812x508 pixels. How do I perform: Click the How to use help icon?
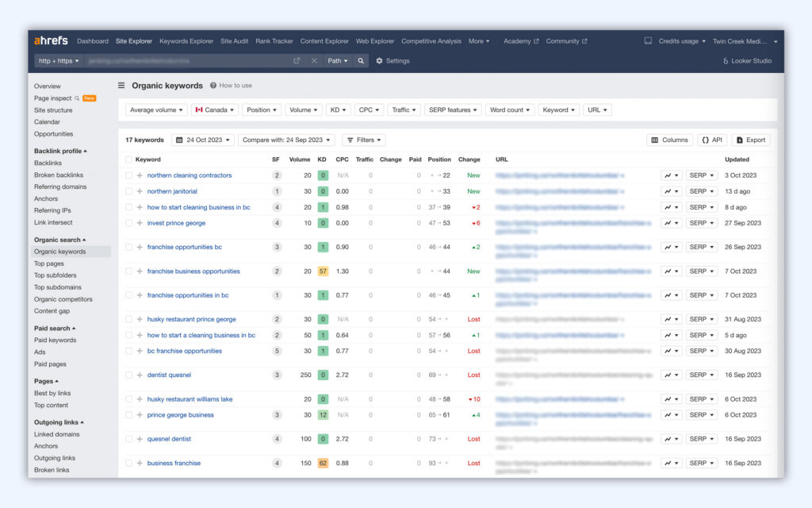pyautogui.click(x=213, y=86)
